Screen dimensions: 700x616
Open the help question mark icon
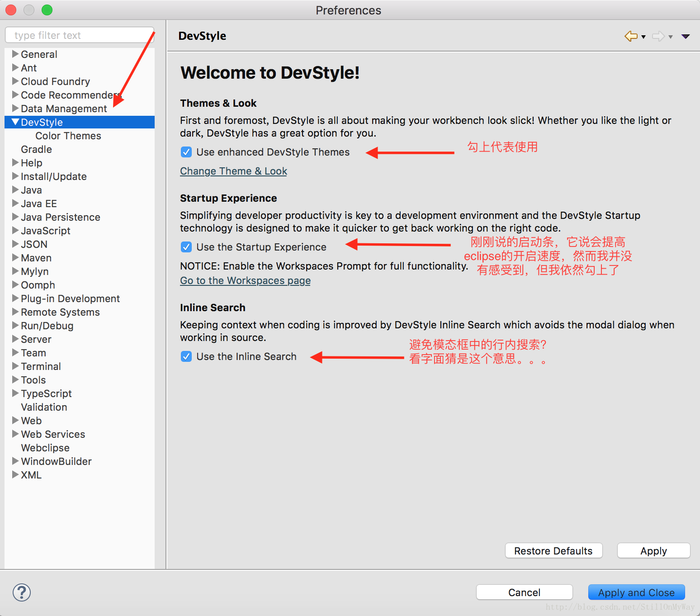point(22,592)
